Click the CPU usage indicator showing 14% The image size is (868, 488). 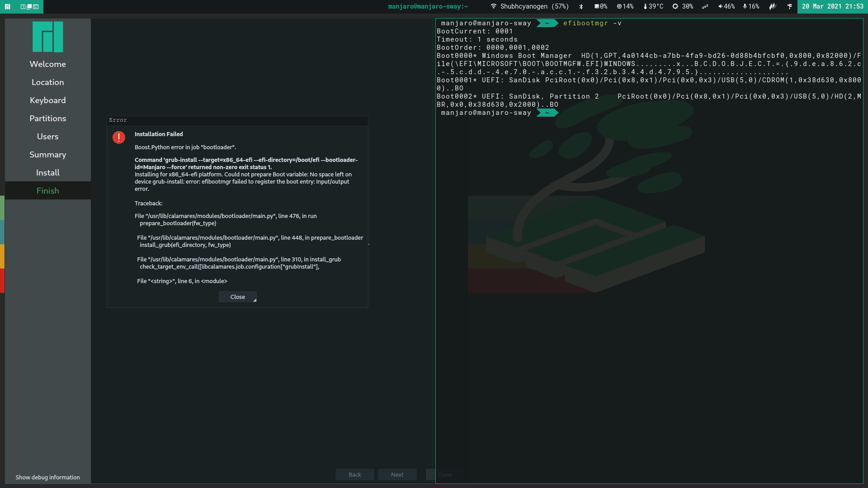[x=625, y=7]
